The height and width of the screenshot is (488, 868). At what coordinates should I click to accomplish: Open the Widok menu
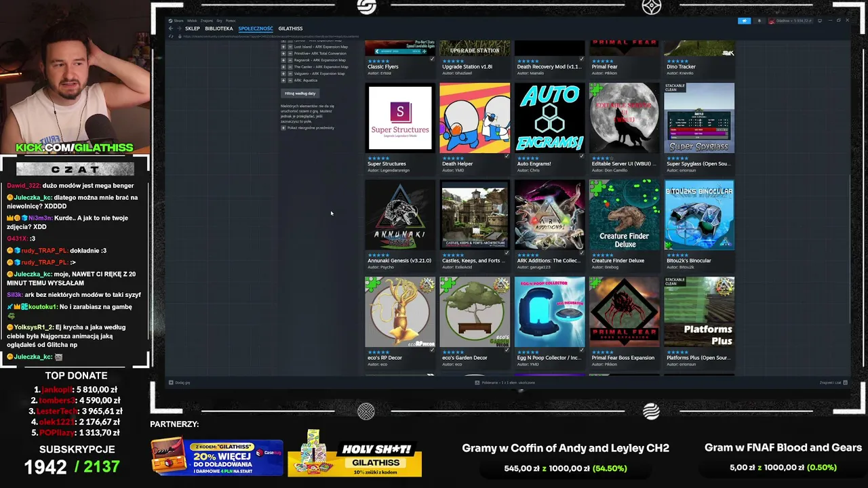[x=192, y=21]
